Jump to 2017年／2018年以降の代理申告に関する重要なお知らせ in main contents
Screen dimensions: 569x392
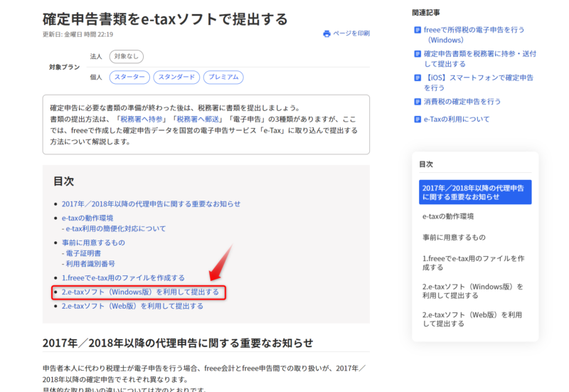(x=151, y=204)
